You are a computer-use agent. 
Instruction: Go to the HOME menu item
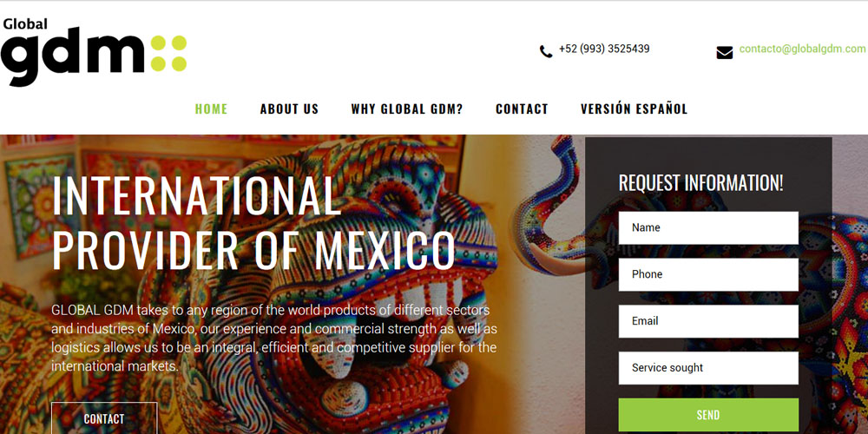pos(211,109)
